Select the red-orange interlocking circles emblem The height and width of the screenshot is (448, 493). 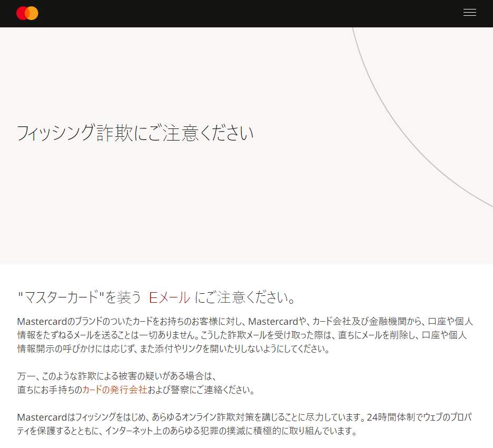click(x=27, y=13)
